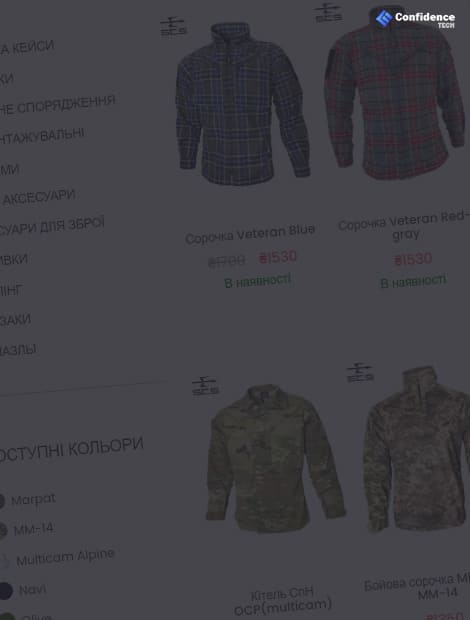Screen dimensions: 470x620
Task: Open the blue Veteran shirt image
Action: pyautogui.click(x=242, y=104)
